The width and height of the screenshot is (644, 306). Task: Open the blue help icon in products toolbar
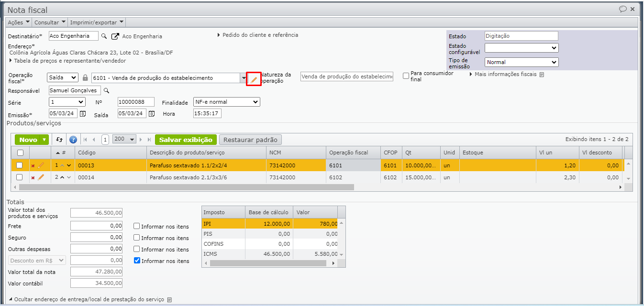tap(73, 140)
